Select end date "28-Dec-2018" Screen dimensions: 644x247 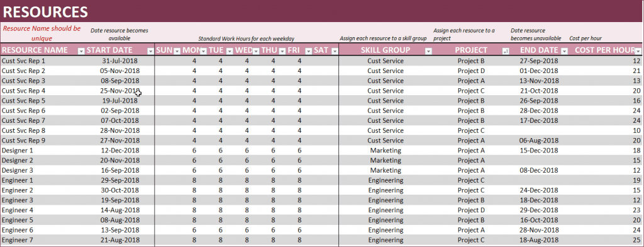pos(539,110)
